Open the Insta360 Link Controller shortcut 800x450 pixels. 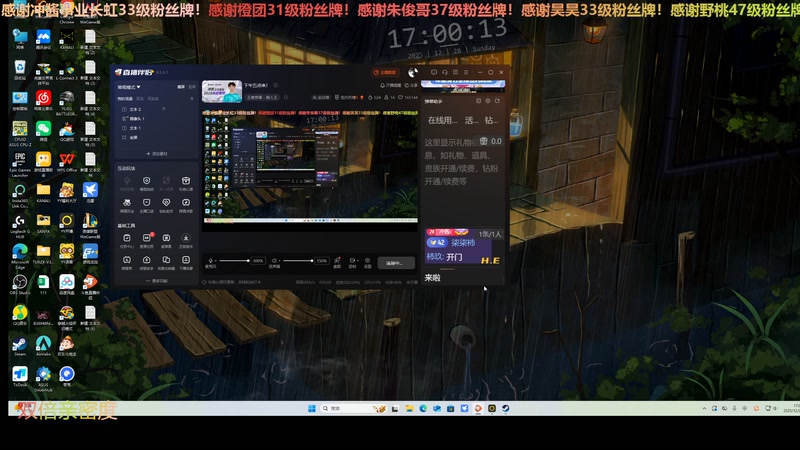pos(19,194)
